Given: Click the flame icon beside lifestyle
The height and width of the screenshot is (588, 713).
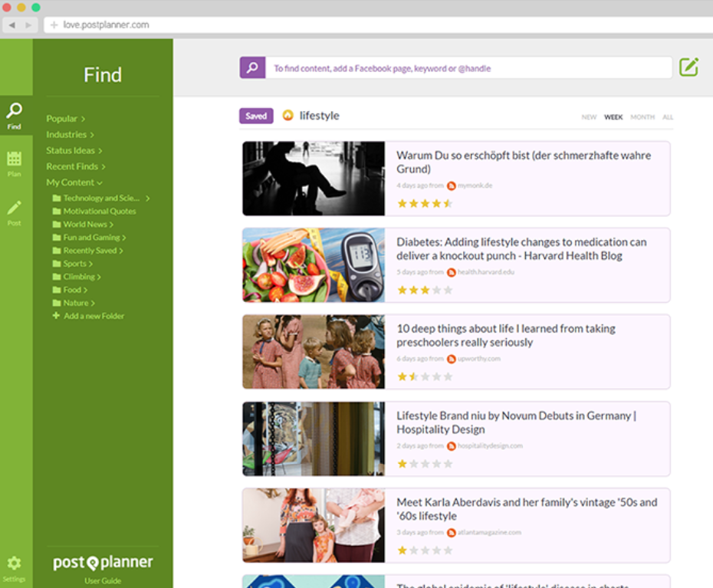Looking at the screenshot, I should [x=288, y=116].
